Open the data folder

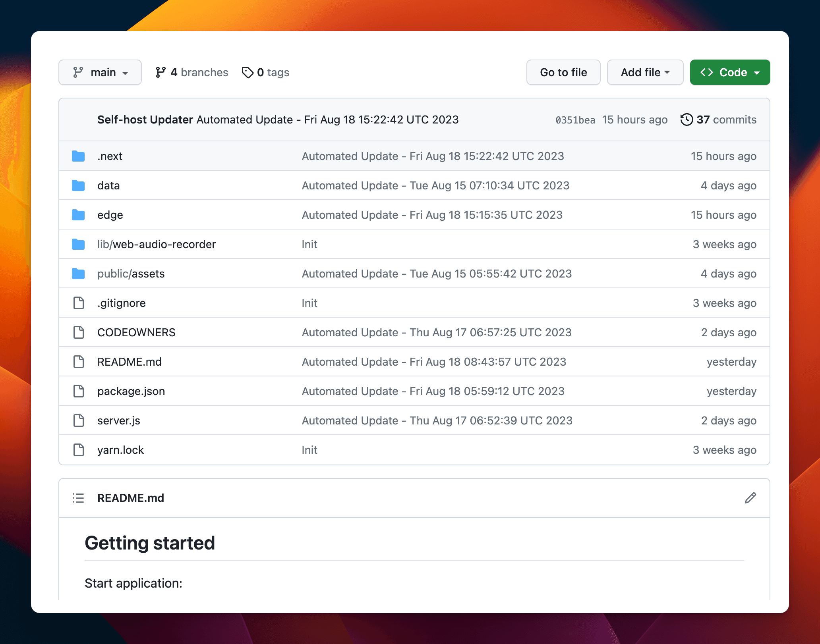click(108, 185)
